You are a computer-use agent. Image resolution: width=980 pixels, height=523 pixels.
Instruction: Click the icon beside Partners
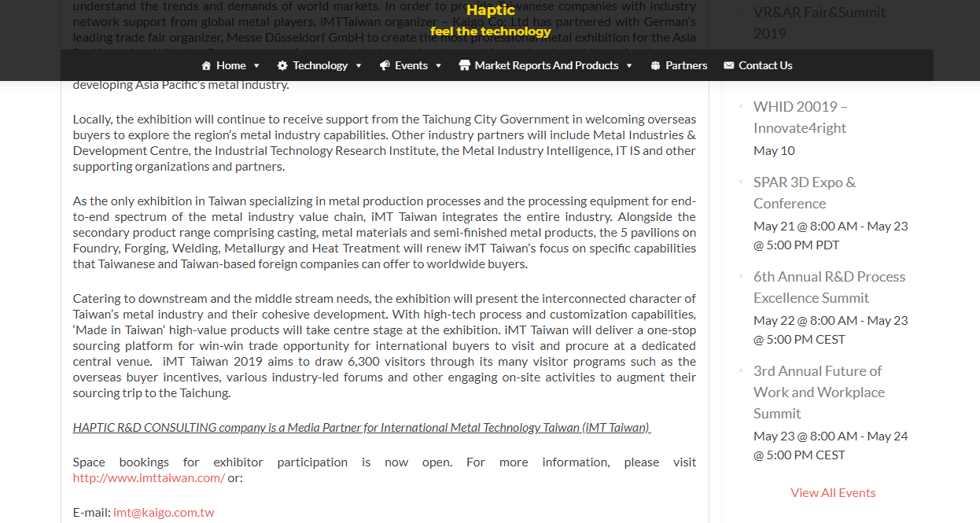tap(655, 65)
